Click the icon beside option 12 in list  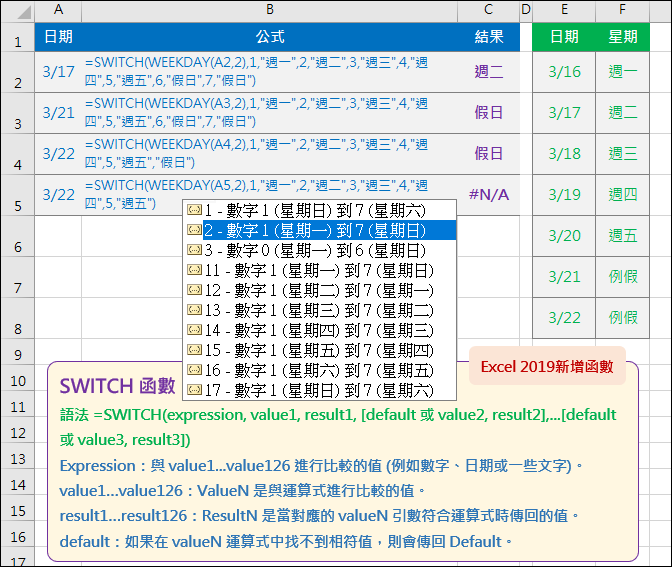pyautogui.click(x=195, y=289)
